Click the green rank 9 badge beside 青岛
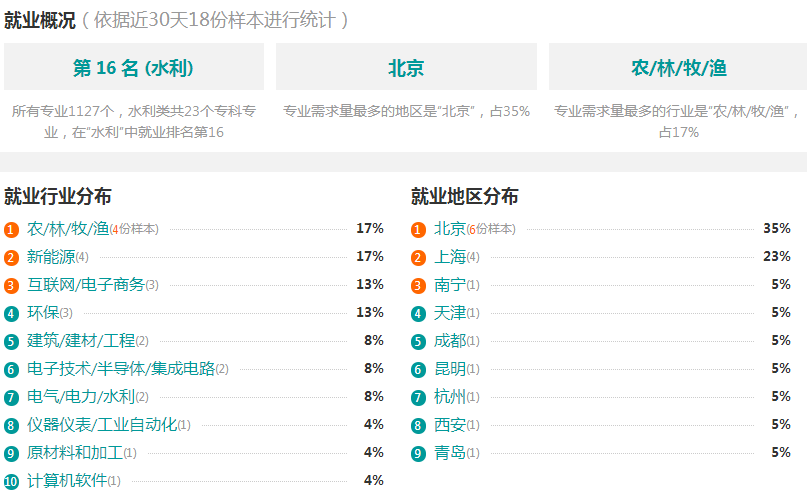Image resolution: width=807 pixels, height=499 pixels. (x=418, y=454)
